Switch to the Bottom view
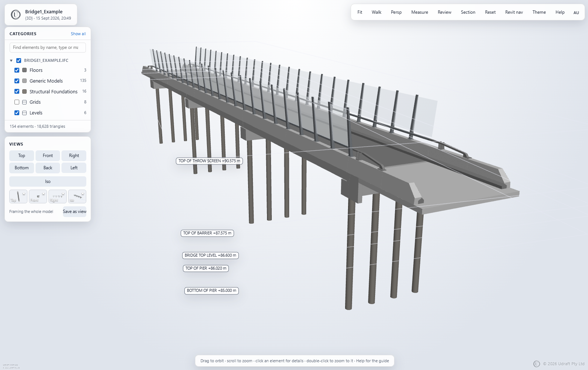This screenshot has height=370, width=588. pos(22,168)
